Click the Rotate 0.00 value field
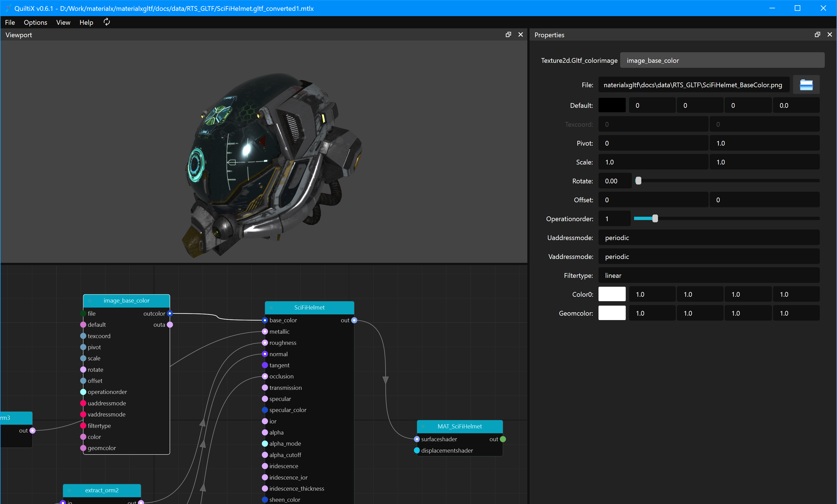Image resolution: width=837 pixels, height=504 pixels. click(x=615, y=181)
